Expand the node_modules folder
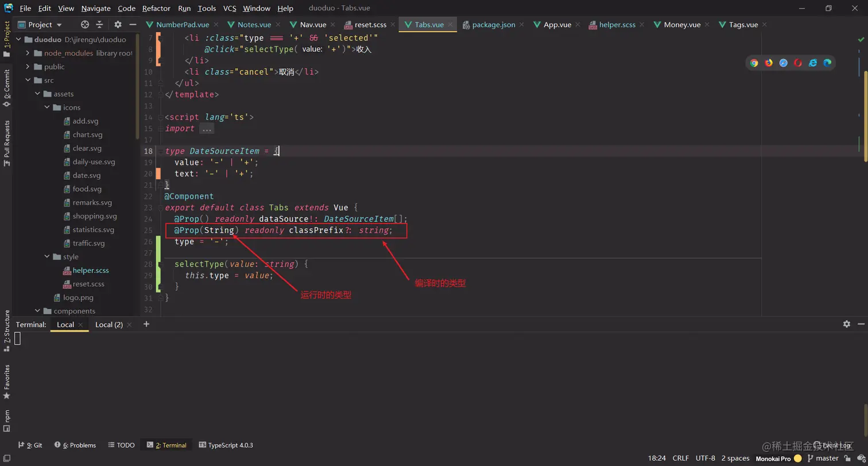 pos(28,53)
